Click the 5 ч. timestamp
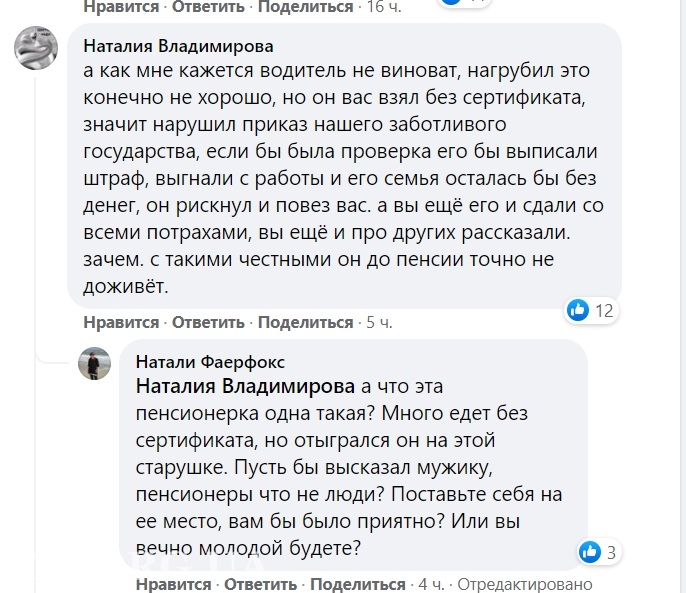 click(x=379, y=322)
